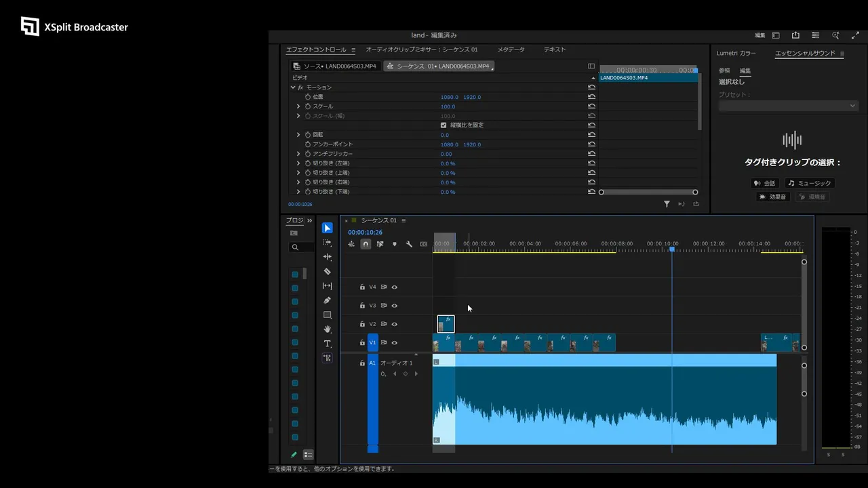Select the Pen tool
Viewport: 868px width, 488px height.
click(328, 300)
